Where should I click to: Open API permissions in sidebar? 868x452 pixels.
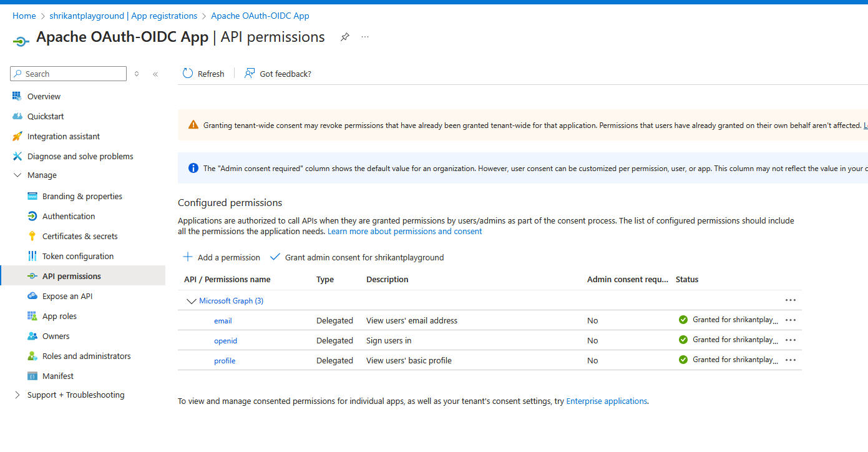click(x=83, y=276)
